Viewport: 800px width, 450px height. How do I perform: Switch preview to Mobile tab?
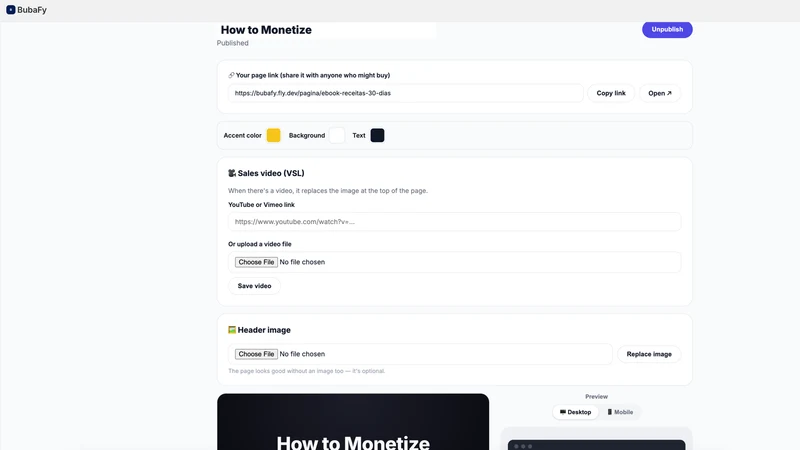pos(620,412)
